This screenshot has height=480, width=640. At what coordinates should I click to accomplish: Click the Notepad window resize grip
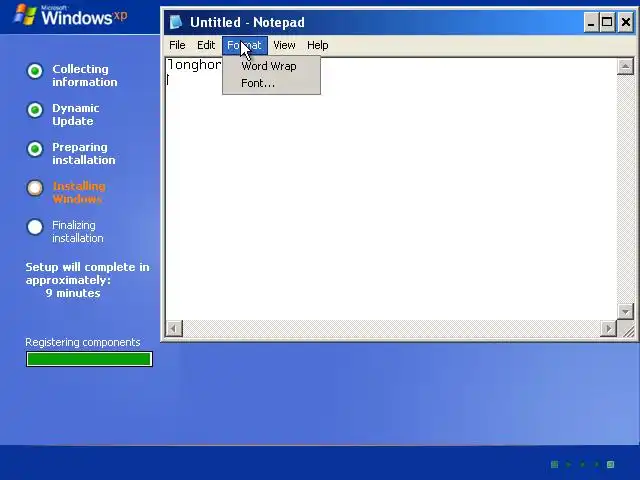click(x=628, y=330)
